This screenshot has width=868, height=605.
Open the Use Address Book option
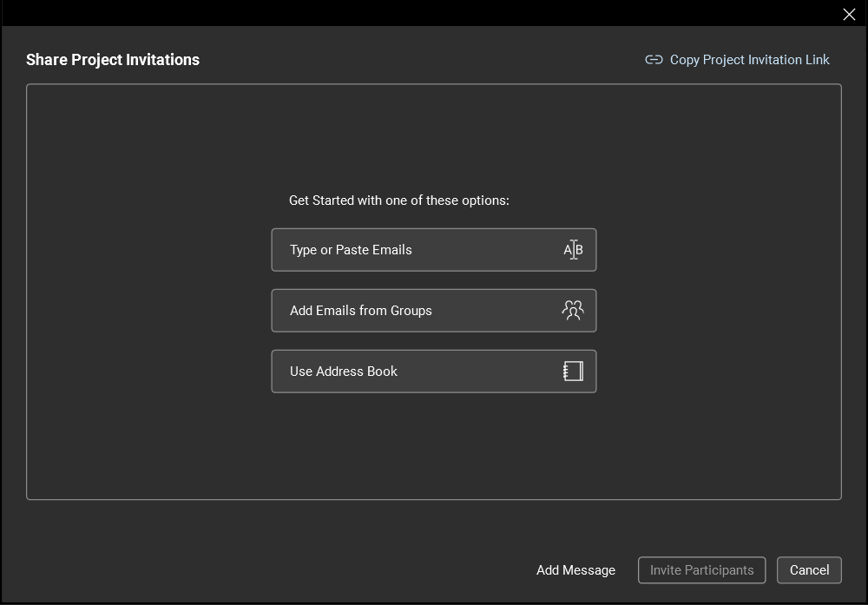click(344, 372)
